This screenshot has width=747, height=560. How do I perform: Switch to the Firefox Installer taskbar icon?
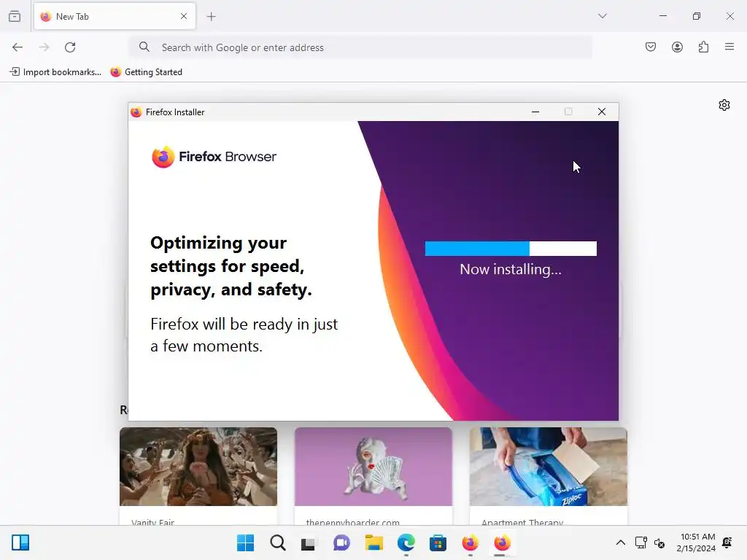(502, 542)
